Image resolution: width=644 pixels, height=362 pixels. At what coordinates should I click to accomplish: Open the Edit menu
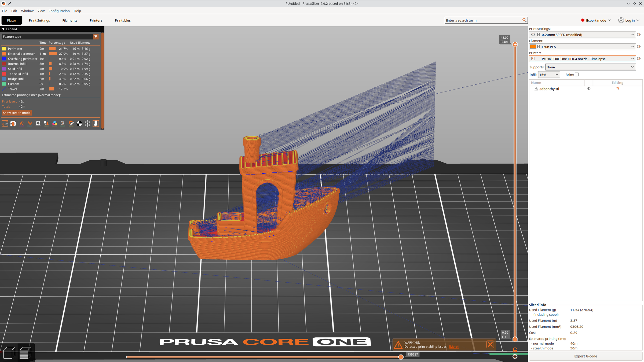point(14,11)
